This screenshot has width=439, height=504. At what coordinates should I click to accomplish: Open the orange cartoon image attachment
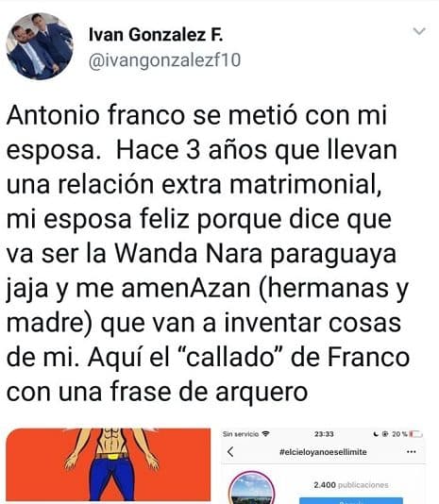(x=109, y=464)
